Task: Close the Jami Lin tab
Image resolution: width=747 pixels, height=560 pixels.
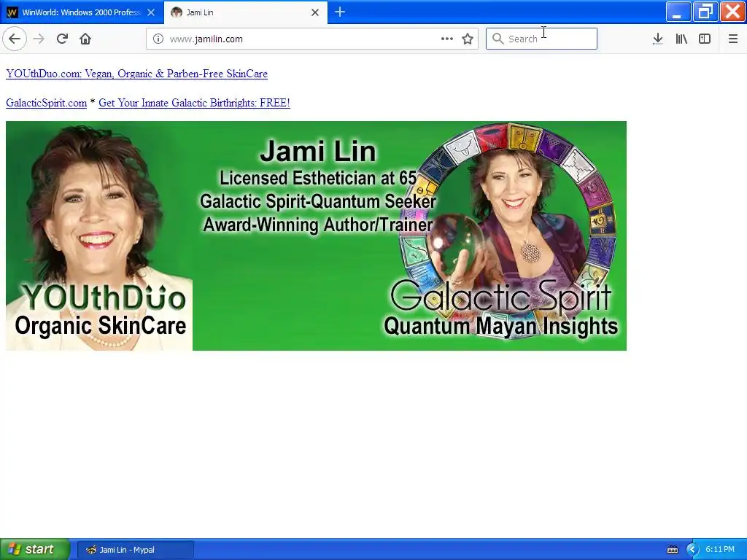Action: (x=315, y=12)
